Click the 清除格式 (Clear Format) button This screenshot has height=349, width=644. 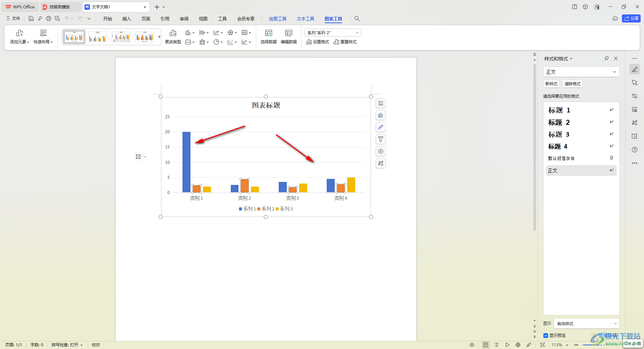573,84
